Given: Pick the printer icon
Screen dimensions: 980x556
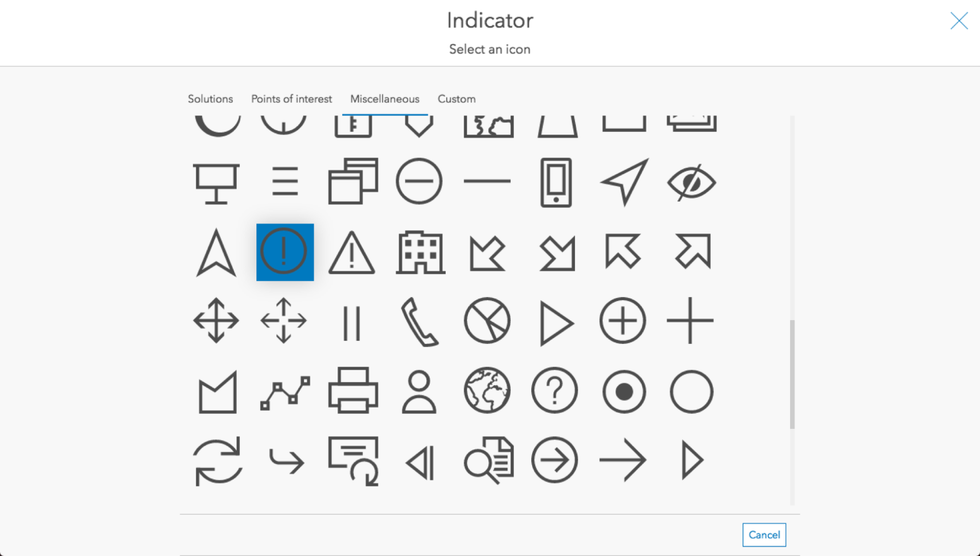Looking at the screenshot, I should (x=353, y=390).
